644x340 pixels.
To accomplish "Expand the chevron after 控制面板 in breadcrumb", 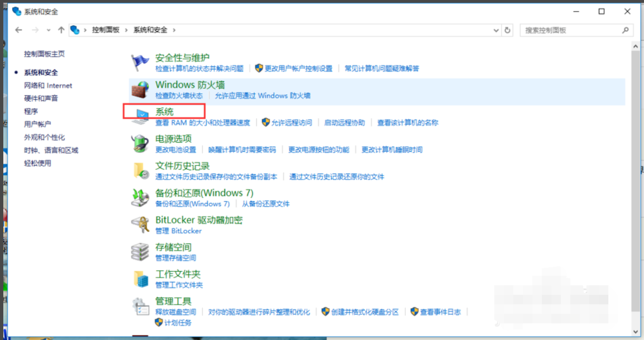I will (x=126, y=30).
